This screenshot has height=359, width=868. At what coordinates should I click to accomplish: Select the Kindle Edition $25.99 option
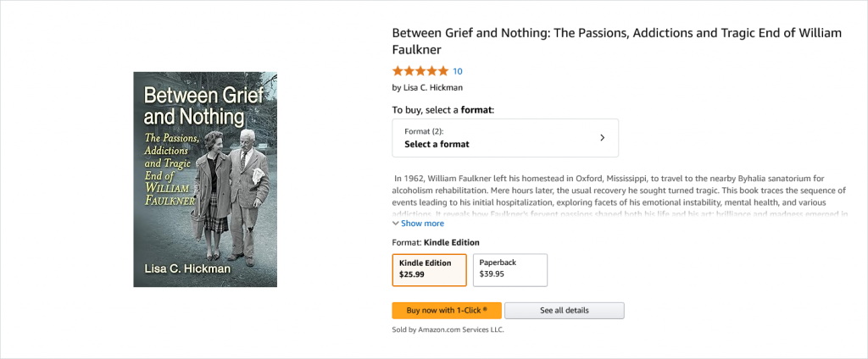pos(429,270)
